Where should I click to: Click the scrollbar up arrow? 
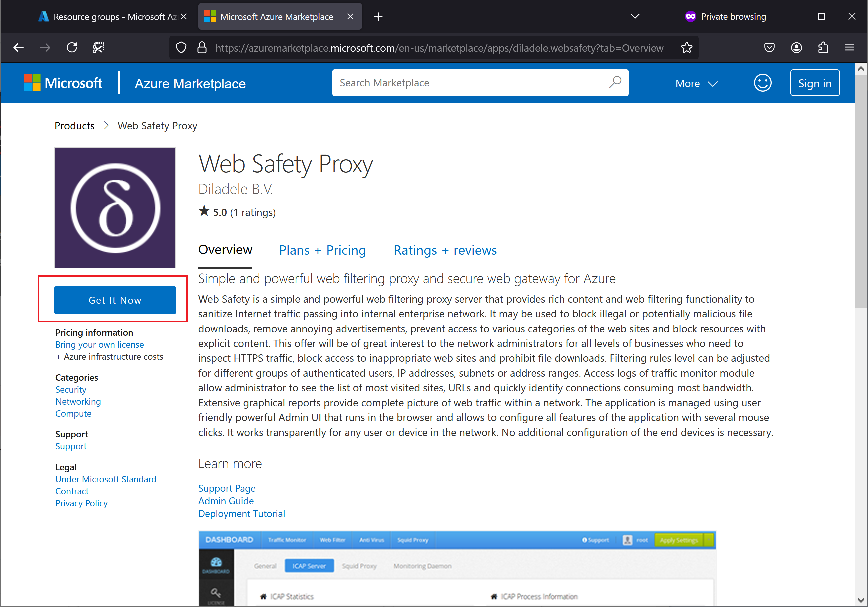point(861,69)
